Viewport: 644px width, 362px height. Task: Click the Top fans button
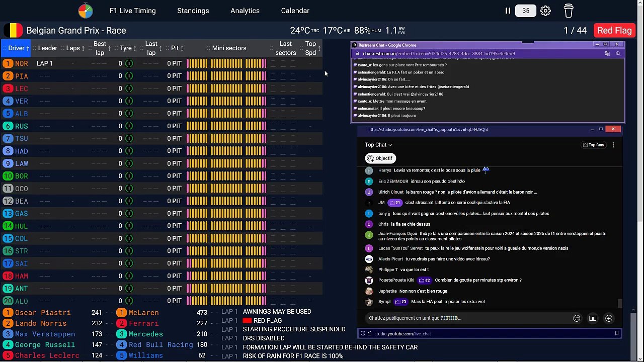tap(593, 145)
